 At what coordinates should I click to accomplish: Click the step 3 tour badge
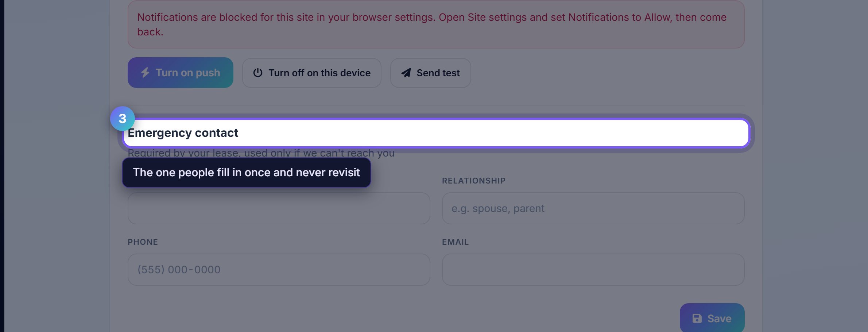tap(123, 119)
